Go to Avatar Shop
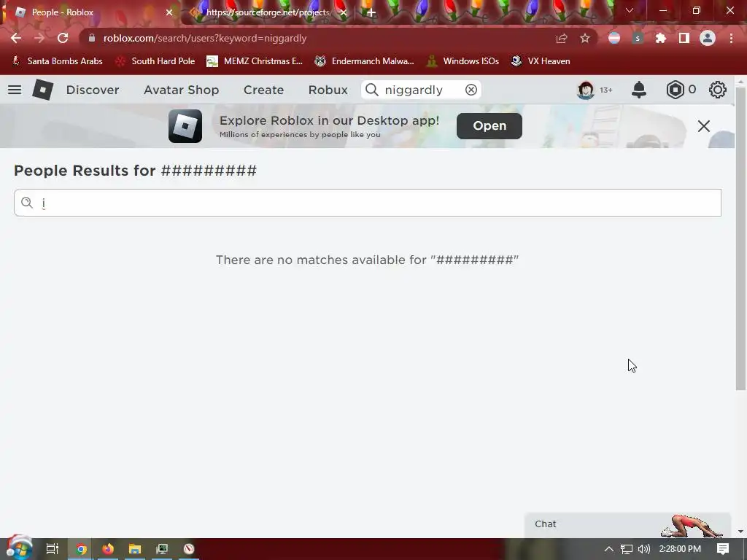The height and width of the screenshot is (560, 747). 182,90
